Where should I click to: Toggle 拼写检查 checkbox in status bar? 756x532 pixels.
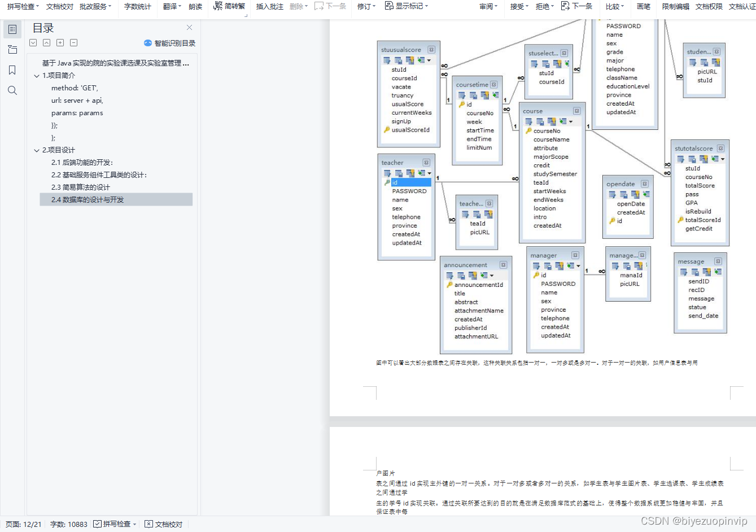[x=97, y=524]
